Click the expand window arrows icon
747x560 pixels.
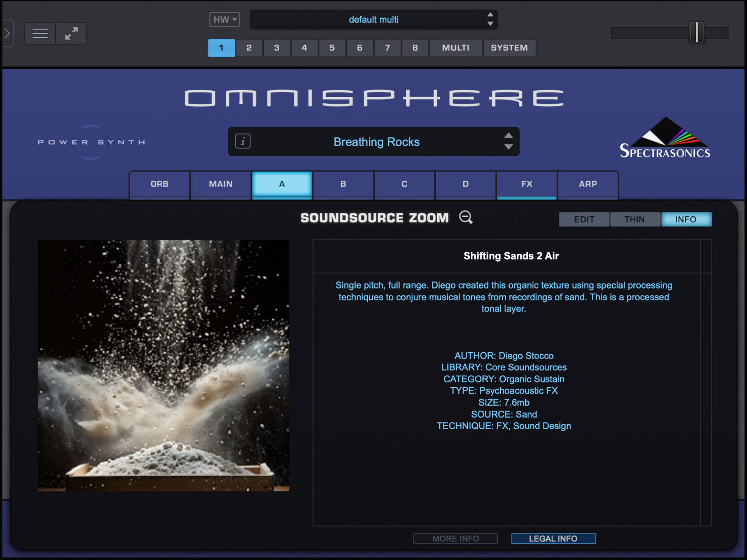click(71, 33)
